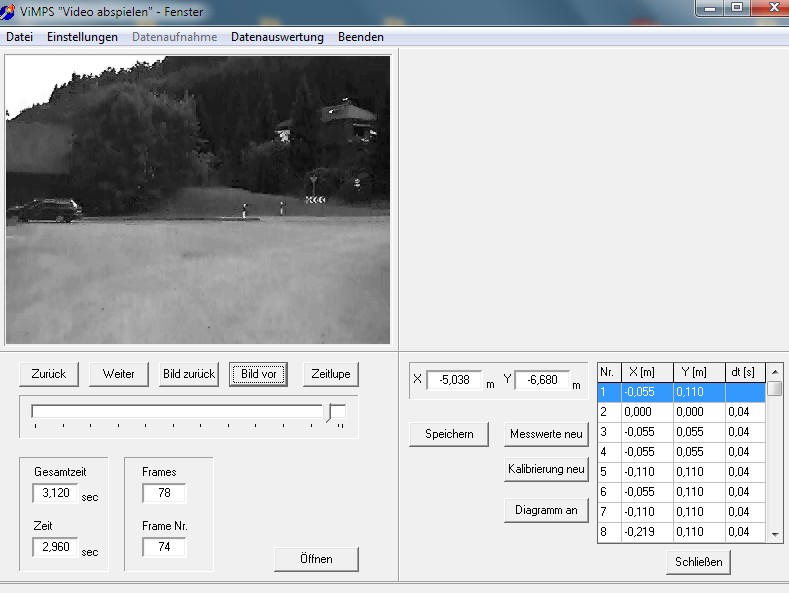This screenshot has width=789, height=593.
Task: Click the X [m] column header
Action: point(648,373)
